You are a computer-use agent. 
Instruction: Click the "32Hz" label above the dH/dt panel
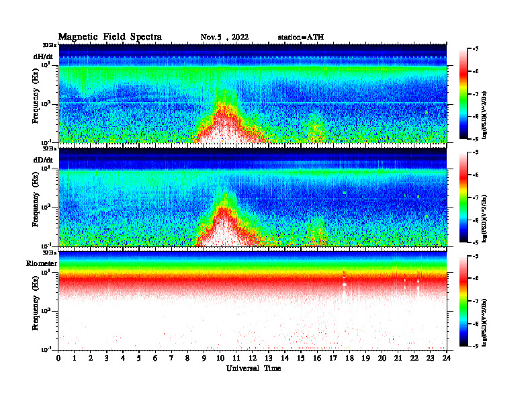coord(50,45)
